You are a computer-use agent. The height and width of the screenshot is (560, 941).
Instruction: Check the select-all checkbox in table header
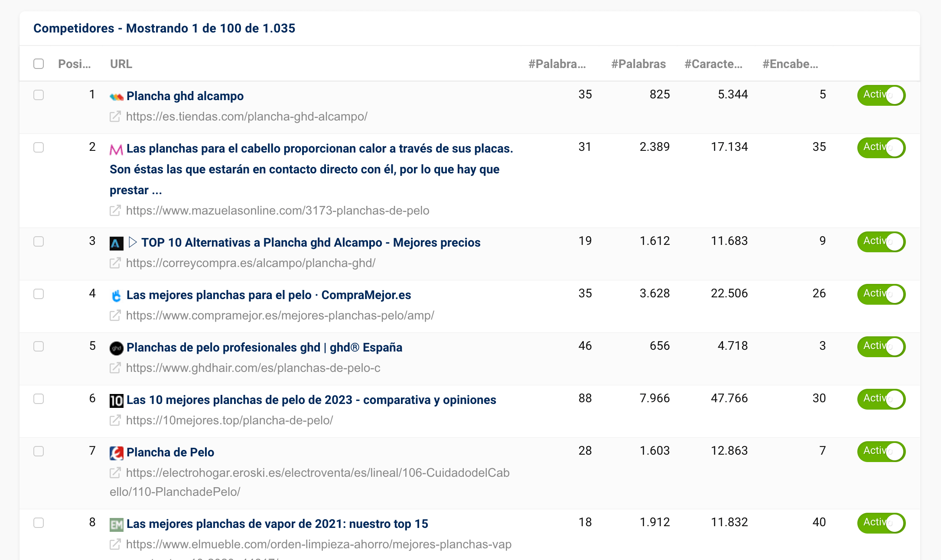click(39, 64)
